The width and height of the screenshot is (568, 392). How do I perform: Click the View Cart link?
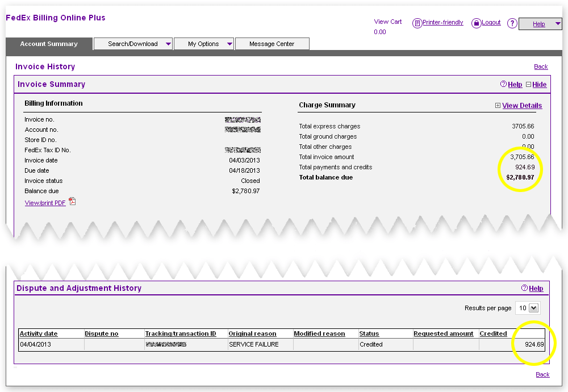coord(387,22)
